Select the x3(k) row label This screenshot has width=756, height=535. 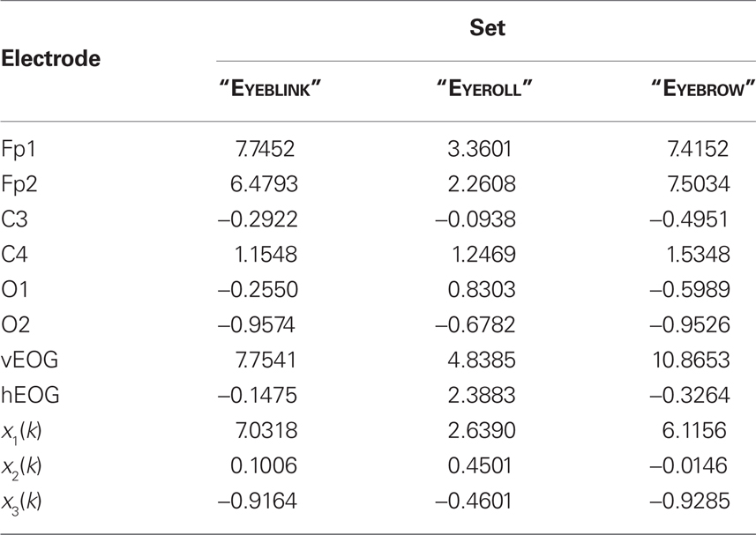22,502
